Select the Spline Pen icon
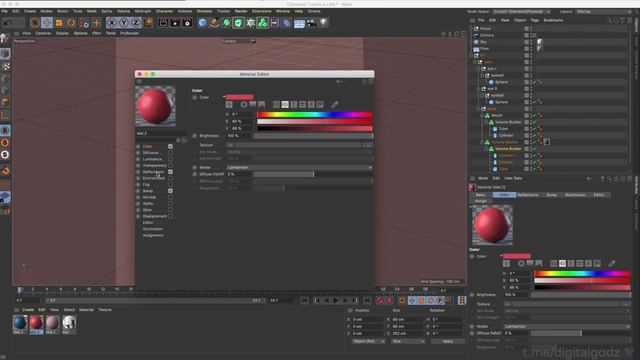This screenshot has height=360, width=640. click(x=215, y=23)
